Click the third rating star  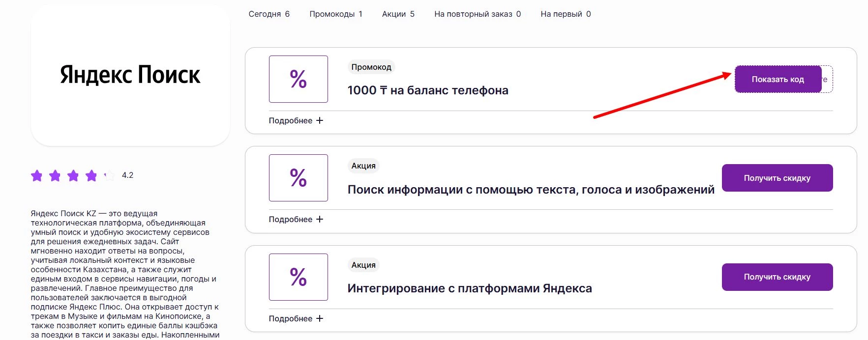[73, 175]
